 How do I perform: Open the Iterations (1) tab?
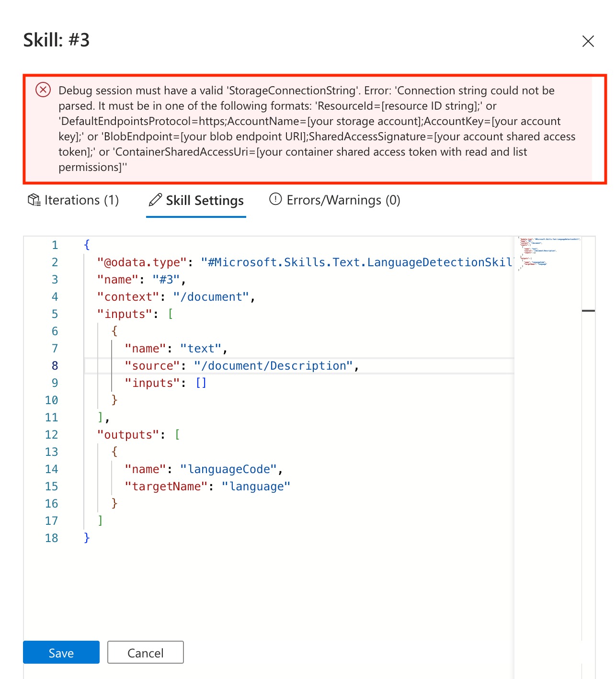73,200
